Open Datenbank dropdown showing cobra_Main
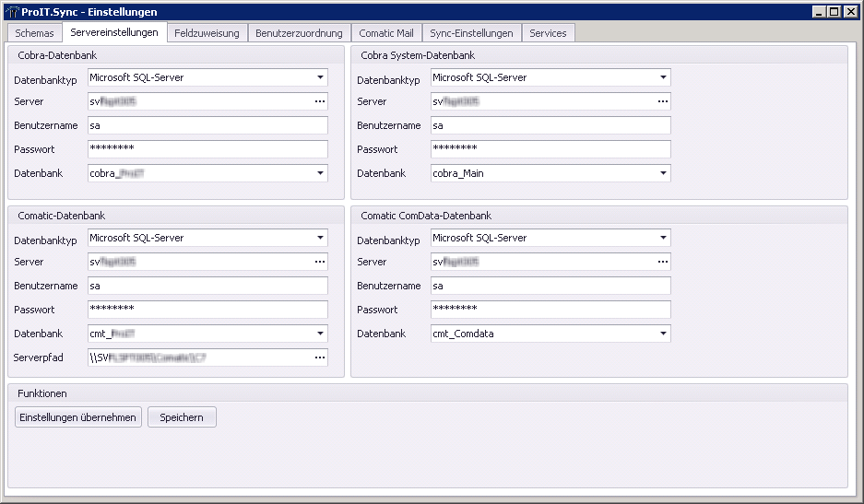 (662, 173)
